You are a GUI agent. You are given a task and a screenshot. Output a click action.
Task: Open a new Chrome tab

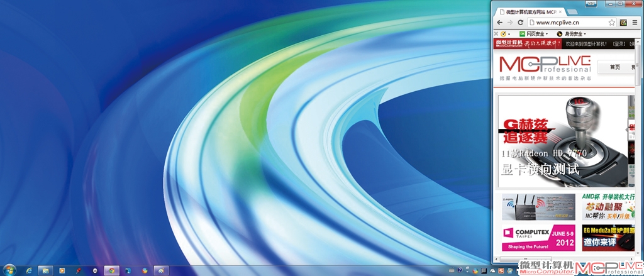pyautogui.click(x=572, y=12)
